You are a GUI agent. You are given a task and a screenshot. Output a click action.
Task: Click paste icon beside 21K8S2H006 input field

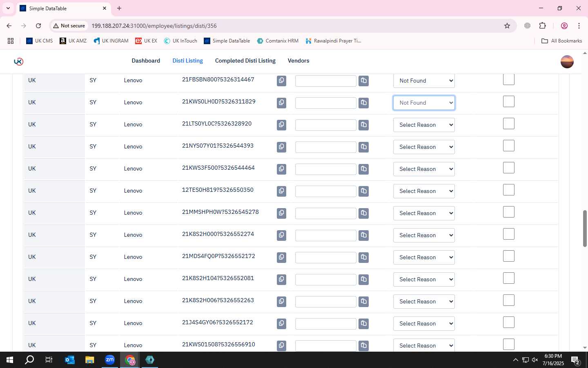pyautogui.click(x=363, y=301)
